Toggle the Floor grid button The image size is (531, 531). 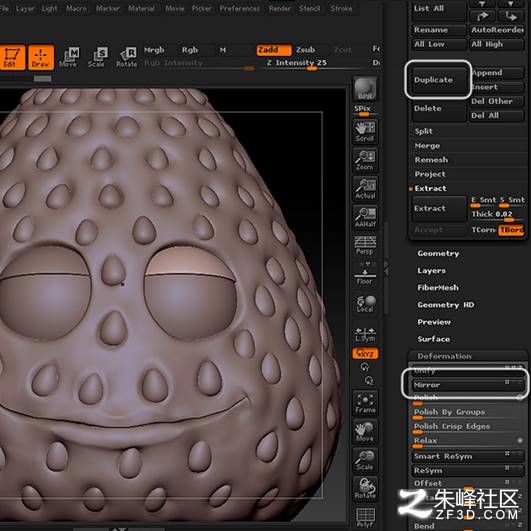(365, 274)
